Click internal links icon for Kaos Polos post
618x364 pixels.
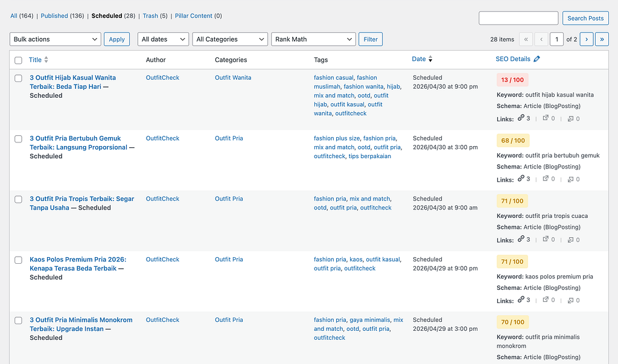521,299
